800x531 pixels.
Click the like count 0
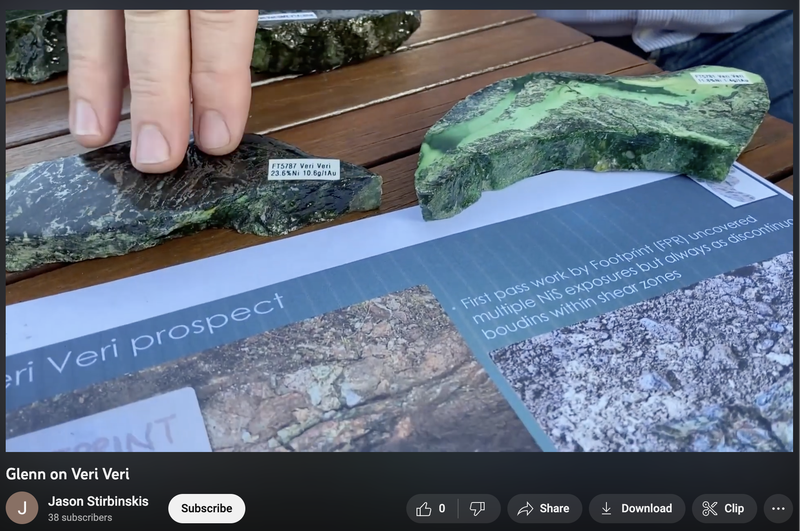[442, 509]
